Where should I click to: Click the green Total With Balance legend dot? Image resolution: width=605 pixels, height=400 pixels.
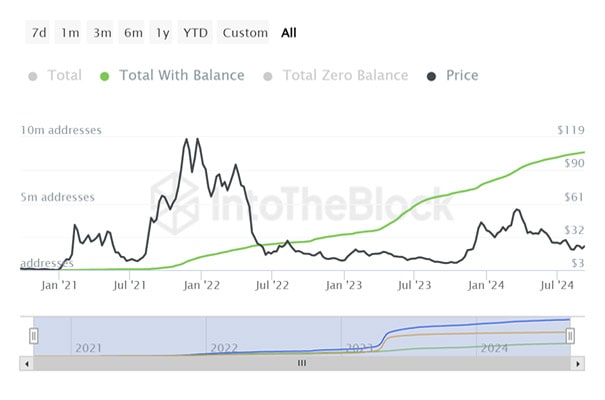[x=106, y=76]
